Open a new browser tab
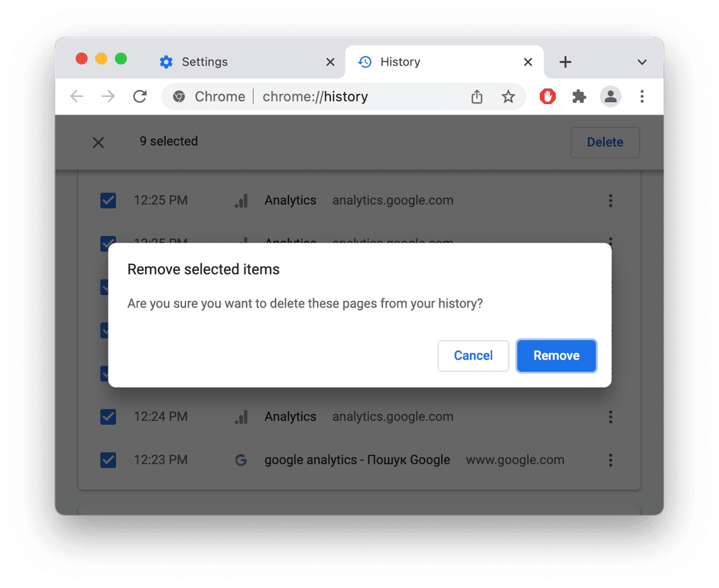 click(x=565, y=62)
